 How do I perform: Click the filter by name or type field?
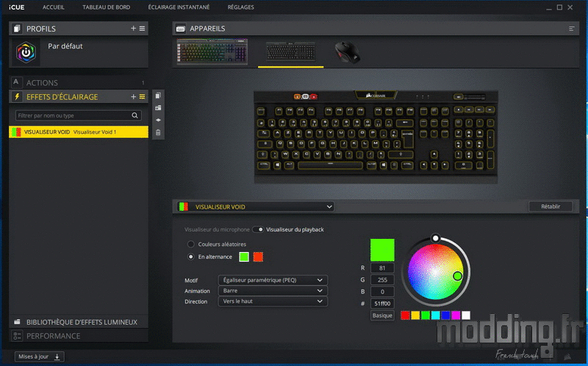tap(79, 115)
